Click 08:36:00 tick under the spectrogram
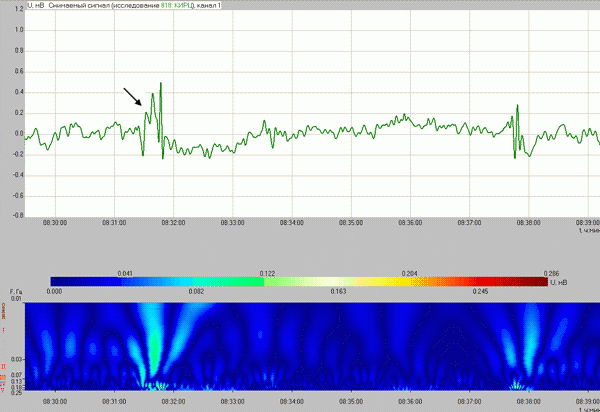 point(410,402)
